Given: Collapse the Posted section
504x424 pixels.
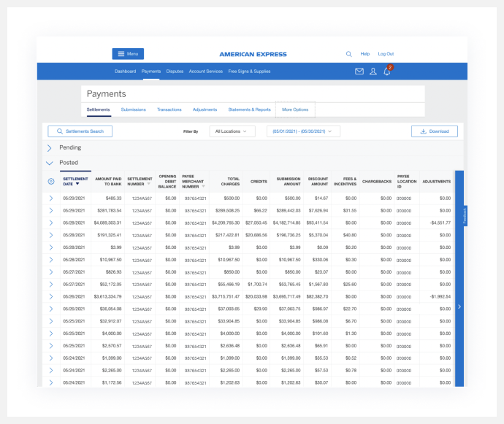Looking at the screenshot, I should click(x=50, y=163).
